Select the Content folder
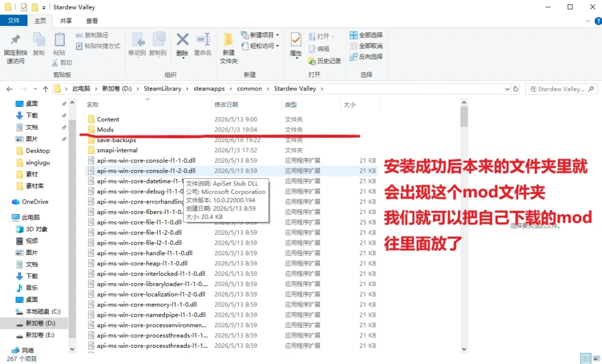Image resolution: width=602 pixels, height=364 pixels. pos(108,119)
